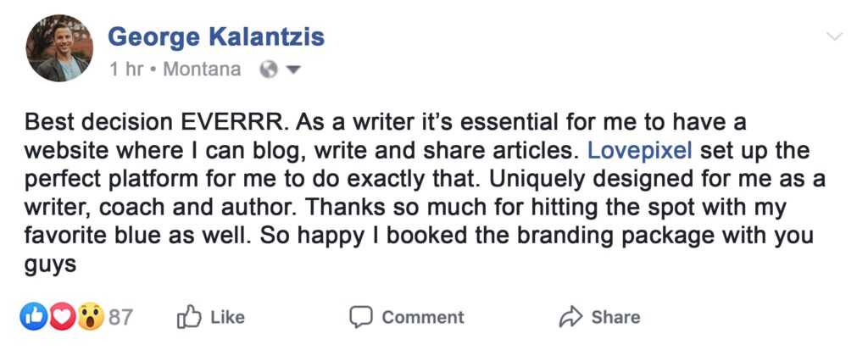Click the Comment speech bubble icon

(x=361, y=318)
